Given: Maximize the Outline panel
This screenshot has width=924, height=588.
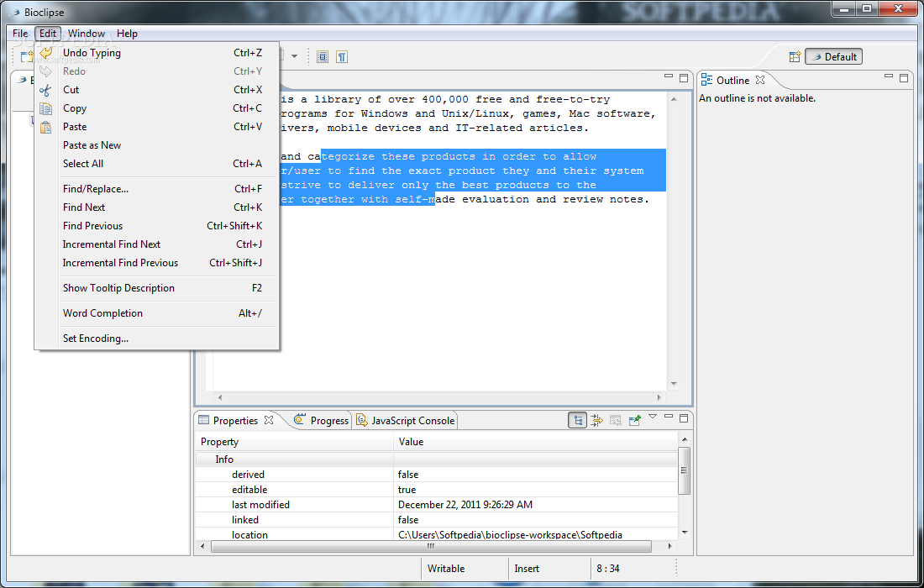Looking at the screenshot, I should pyautogui.click(x=904, y=78).
